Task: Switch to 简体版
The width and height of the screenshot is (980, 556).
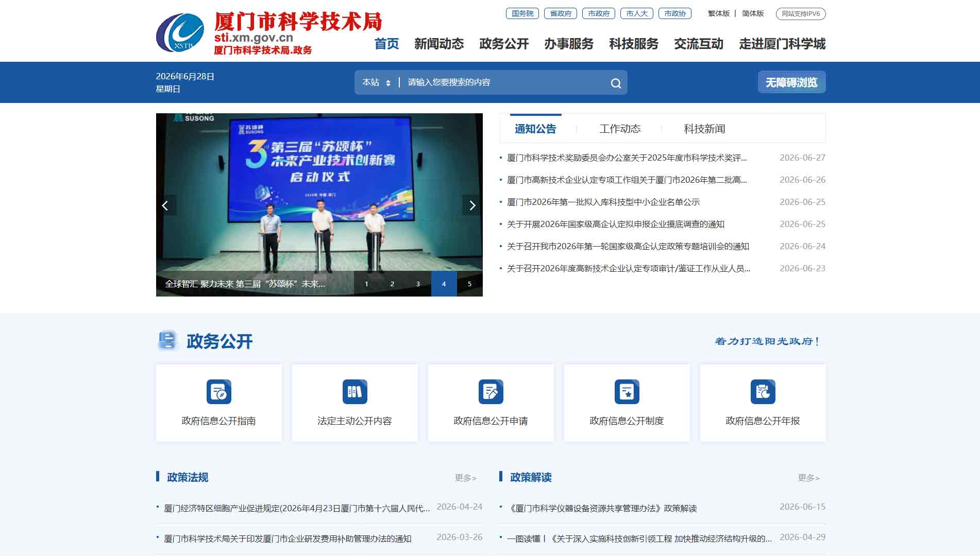Action: coord(753,13)
